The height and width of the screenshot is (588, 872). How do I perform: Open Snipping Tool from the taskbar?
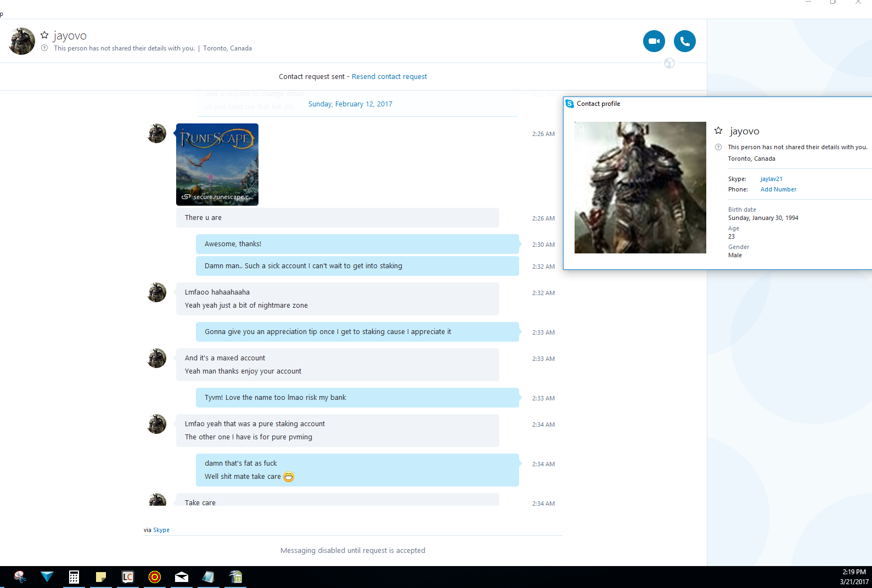[x=20, y=577]
